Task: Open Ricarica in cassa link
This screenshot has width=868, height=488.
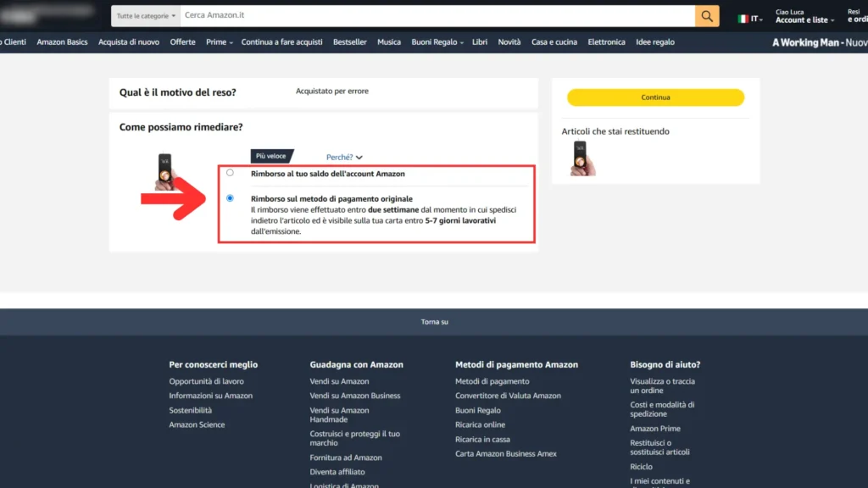Action: pos(482,440)
